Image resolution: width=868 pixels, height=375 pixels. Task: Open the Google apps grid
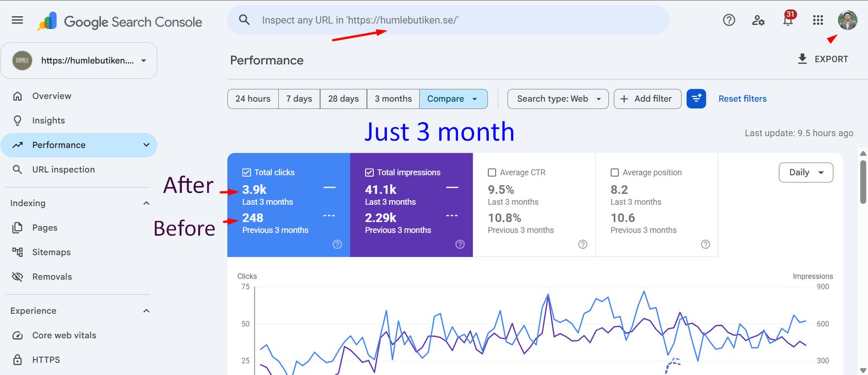point(818,20)
